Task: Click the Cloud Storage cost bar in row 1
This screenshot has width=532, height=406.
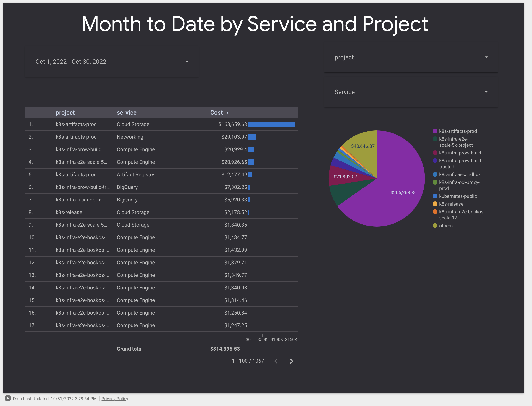Action: [271, 124]
